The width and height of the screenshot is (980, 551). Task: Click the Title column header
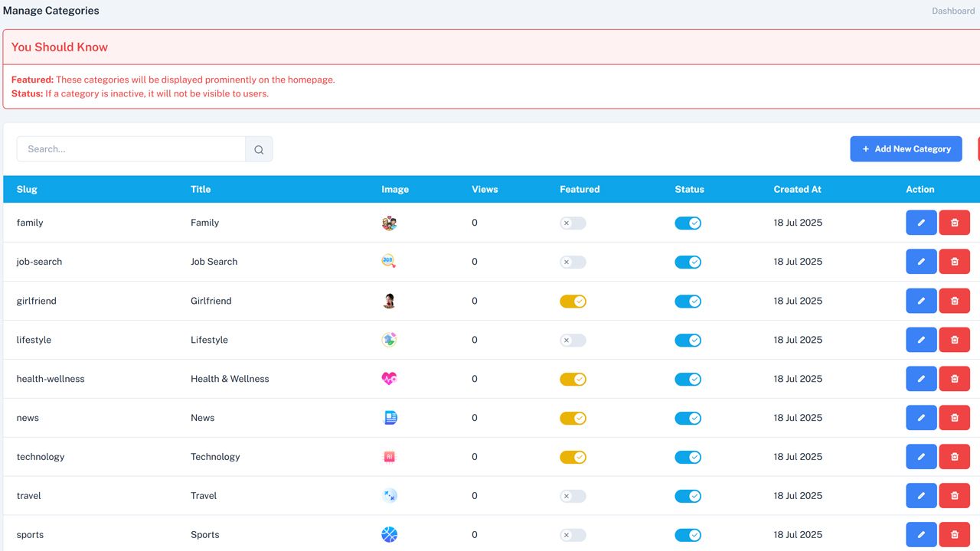201,189
